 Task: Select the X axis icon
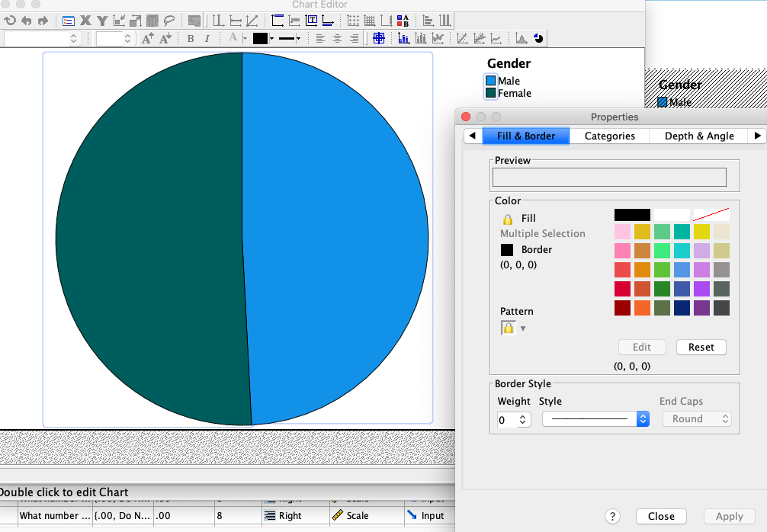point(85,21)
